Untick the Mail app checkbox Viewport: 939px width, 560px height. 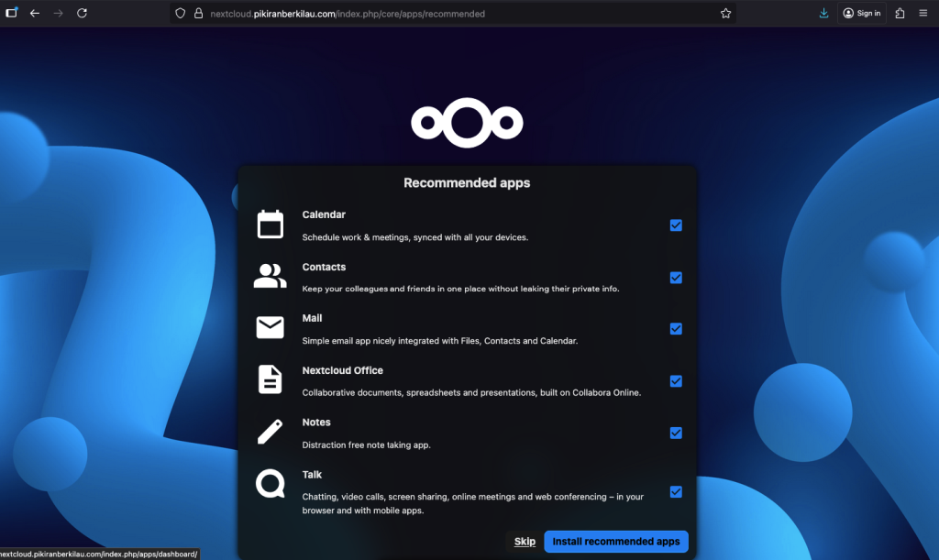click(676, 329)
